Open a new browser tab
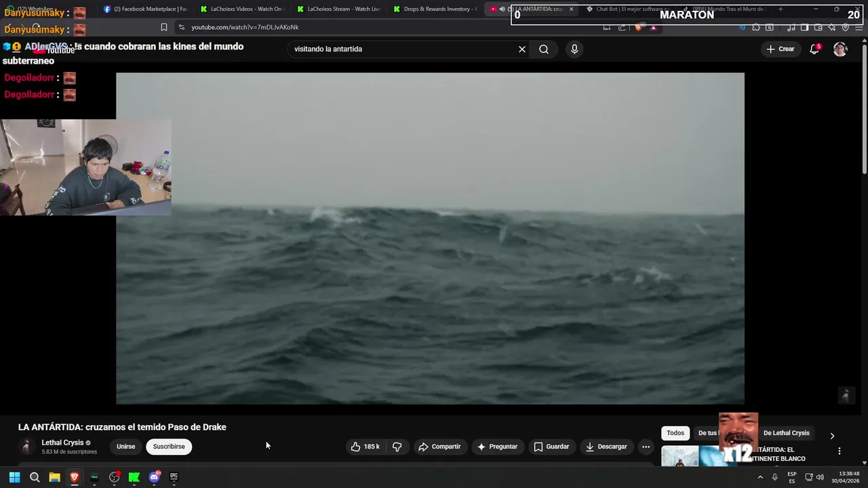 pos(781,9)
